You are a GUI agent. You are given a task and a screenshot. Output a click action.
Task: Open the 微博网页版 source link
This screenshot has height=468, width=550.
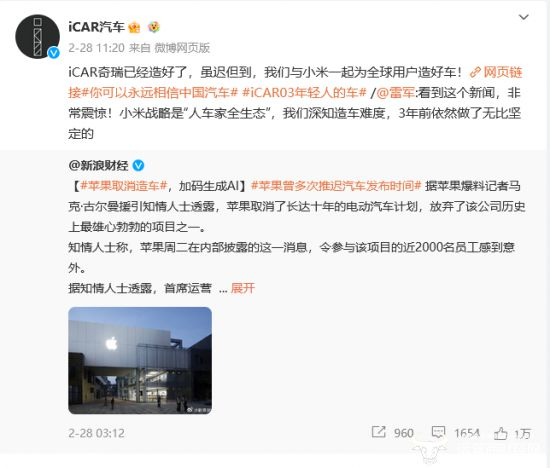click(182, 48)
